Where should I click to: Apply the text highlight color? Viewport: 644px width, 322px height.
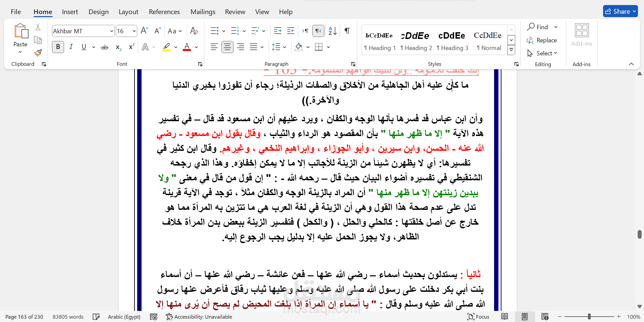tap(166, 47)
